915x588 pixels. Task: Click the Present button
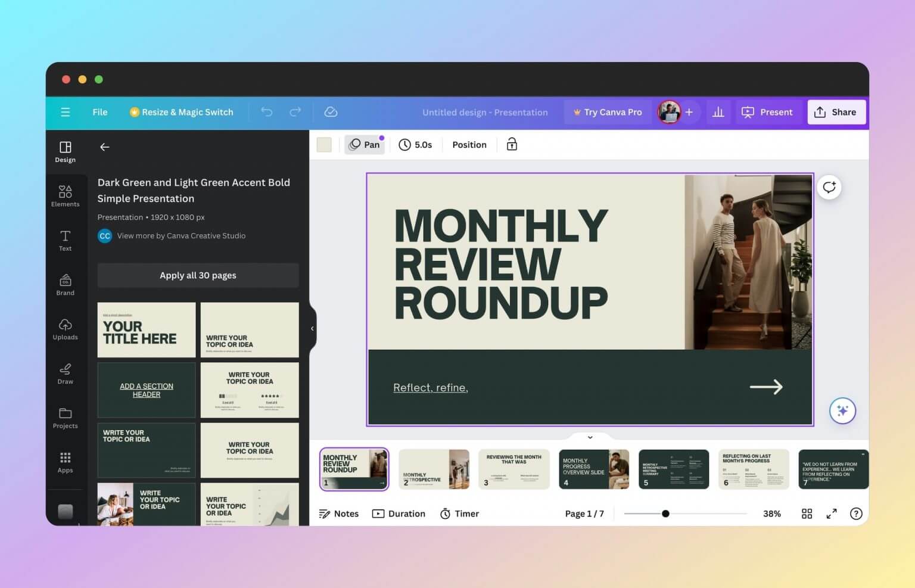coord(767,111)
